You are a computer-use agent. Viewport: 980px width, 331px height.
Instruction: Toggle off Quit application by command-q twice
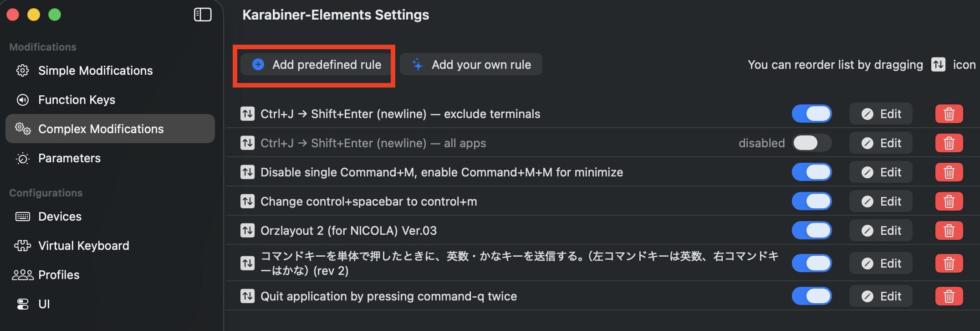pos(812,296)
